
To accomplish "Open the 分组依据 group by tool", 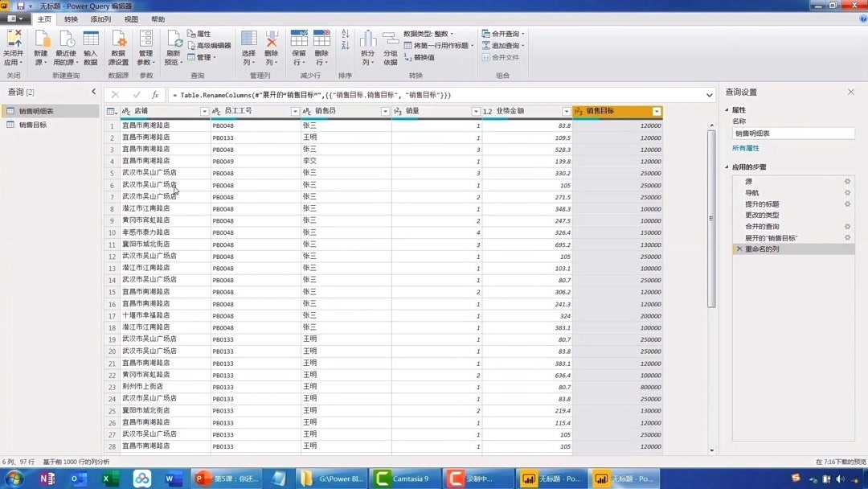I will pyautogui.click(x=389, y=47).
